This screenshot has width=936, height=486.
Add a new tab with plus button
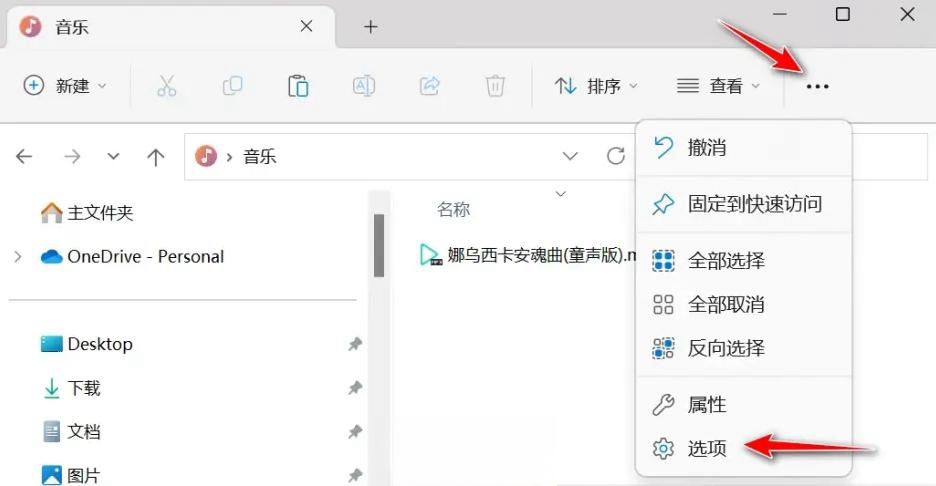pyautogui.click(x=371, y=27)
